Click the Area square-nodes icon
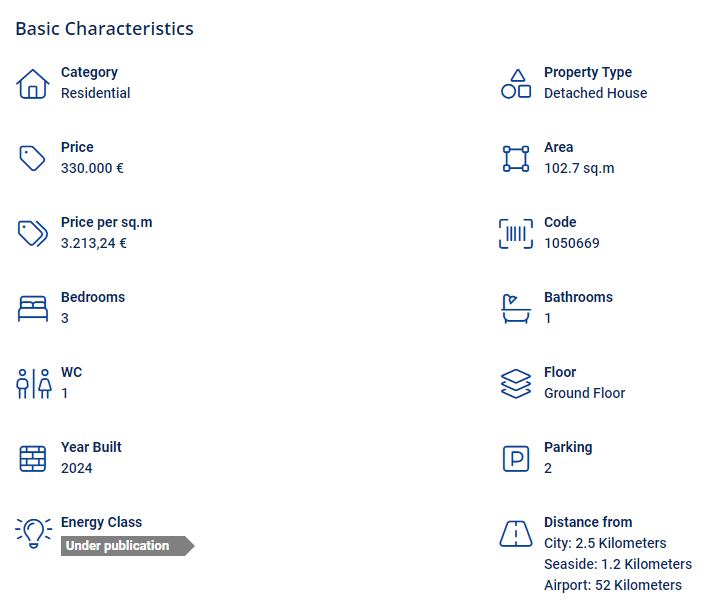714x615 pixels. (x=516, y=158)
